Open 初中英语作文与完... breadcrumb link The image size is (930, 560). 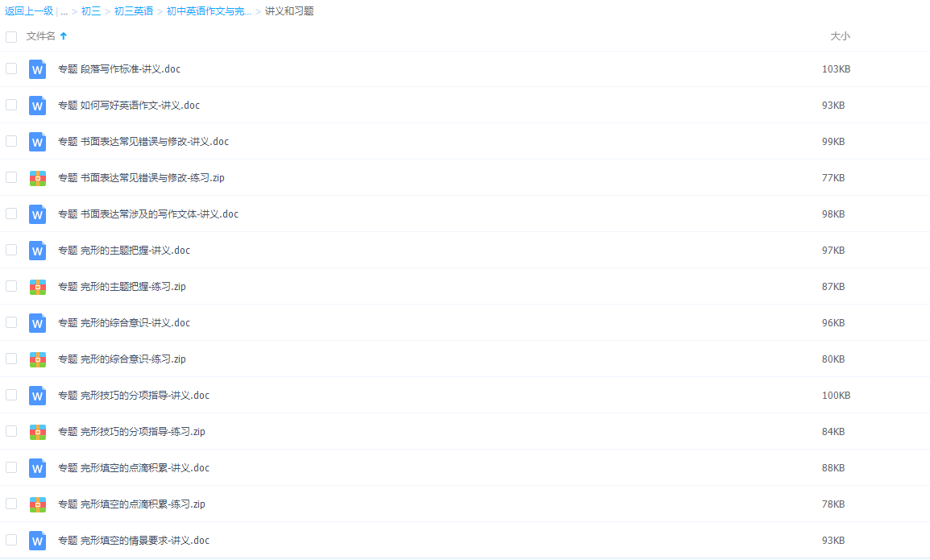tap(209, 11)
